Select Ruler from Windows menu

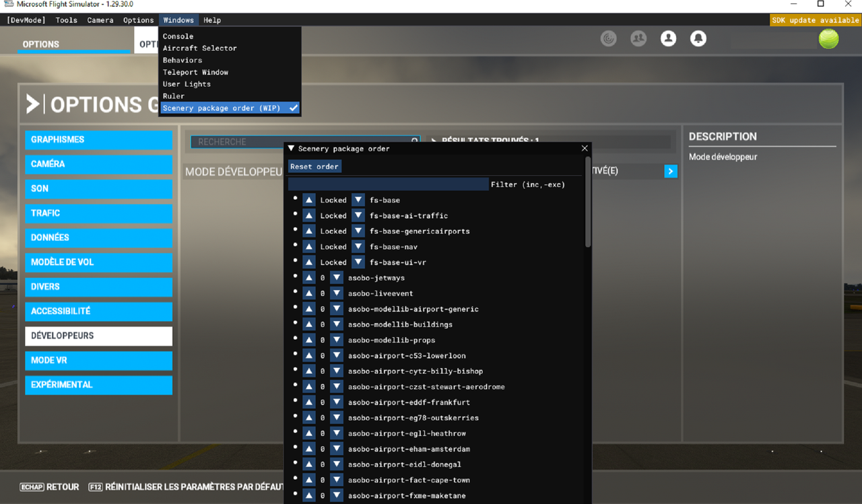pos(173,96)
